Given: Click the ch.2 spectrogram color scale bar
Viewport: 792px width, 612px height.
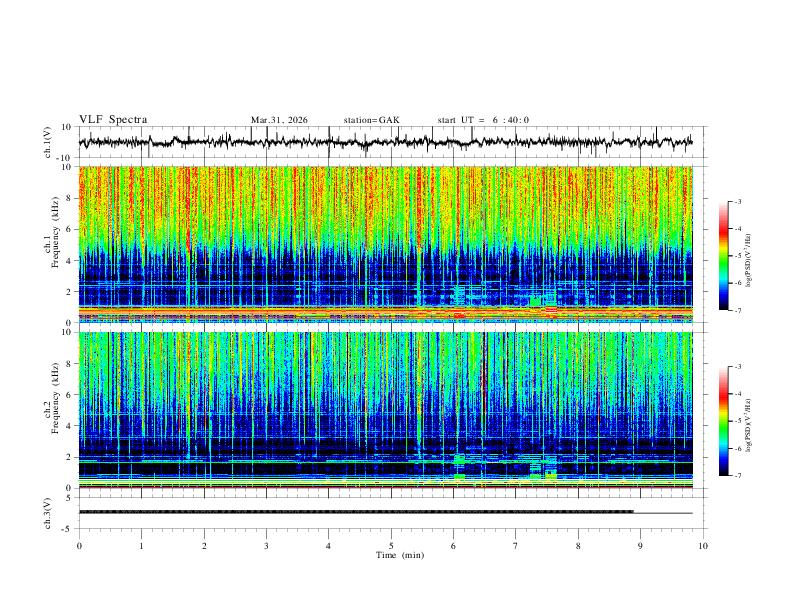Looking at the screenshot, I should 724,421.
